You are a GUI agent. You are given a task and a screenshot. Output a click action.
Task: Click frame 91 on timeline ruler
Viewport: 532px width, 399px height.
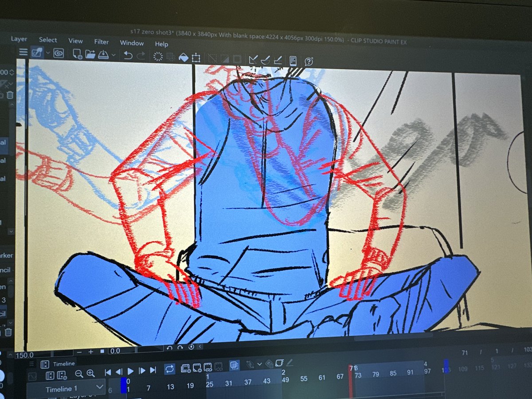pyautogui.click(x=410, y=373)
